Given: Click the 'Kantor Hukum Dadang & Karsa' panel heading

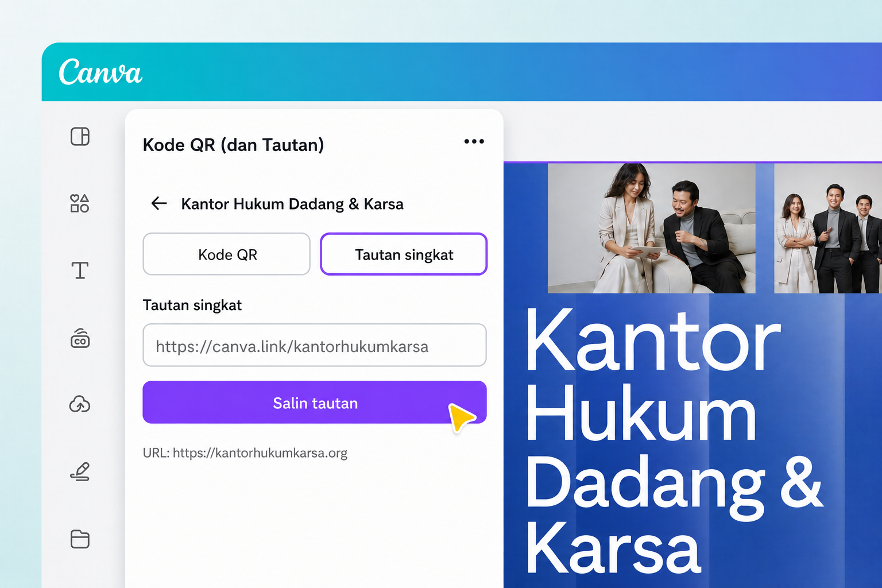Looking at the screenshot, I should (292, 204).
